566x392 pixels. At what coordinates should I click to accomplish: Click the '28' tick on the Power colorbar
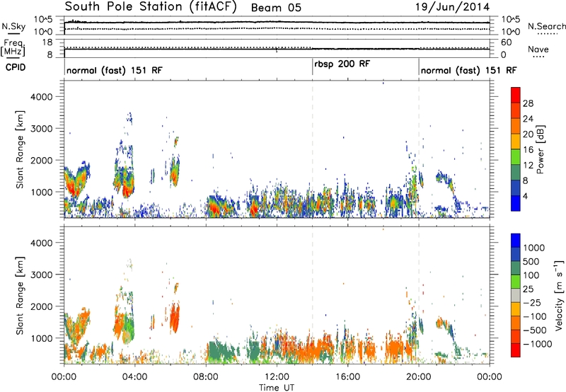click(528, 103)
